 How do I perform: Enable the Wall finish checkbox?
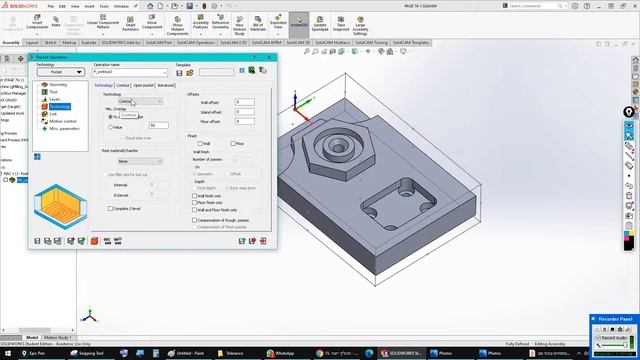pyautogui.click(x=200, y=143)
